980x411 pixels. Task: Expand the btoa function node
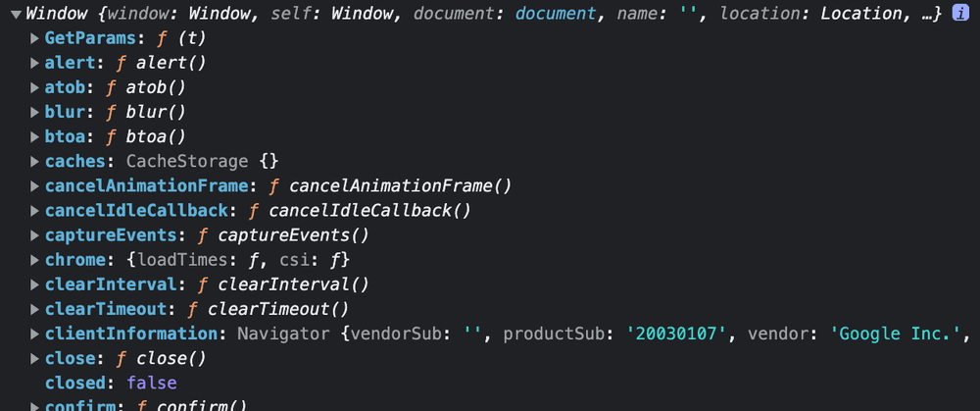pyautogui.click(x=35, y=137)
